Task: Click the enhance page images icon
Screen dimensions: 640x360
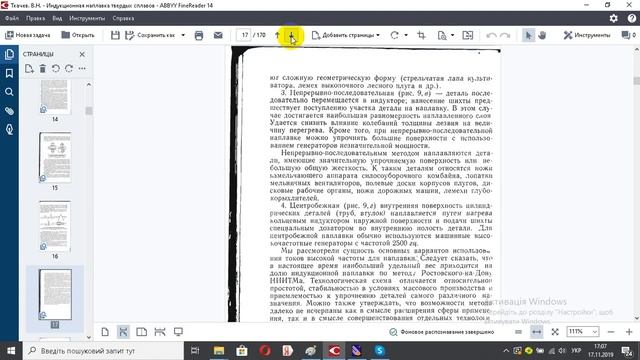Action: (468, 36)
